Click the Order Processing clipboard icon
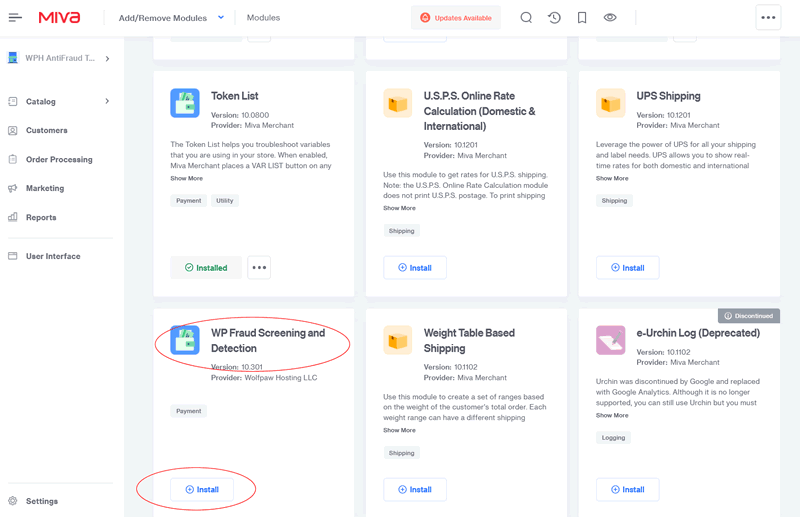800x517 pixels. (x=13, y=159)
